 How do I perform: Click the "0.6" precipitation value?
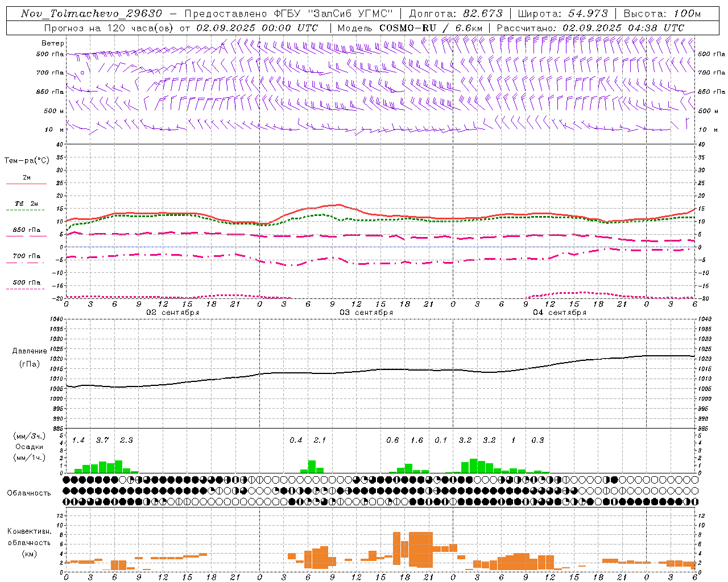tap(392, 440)
